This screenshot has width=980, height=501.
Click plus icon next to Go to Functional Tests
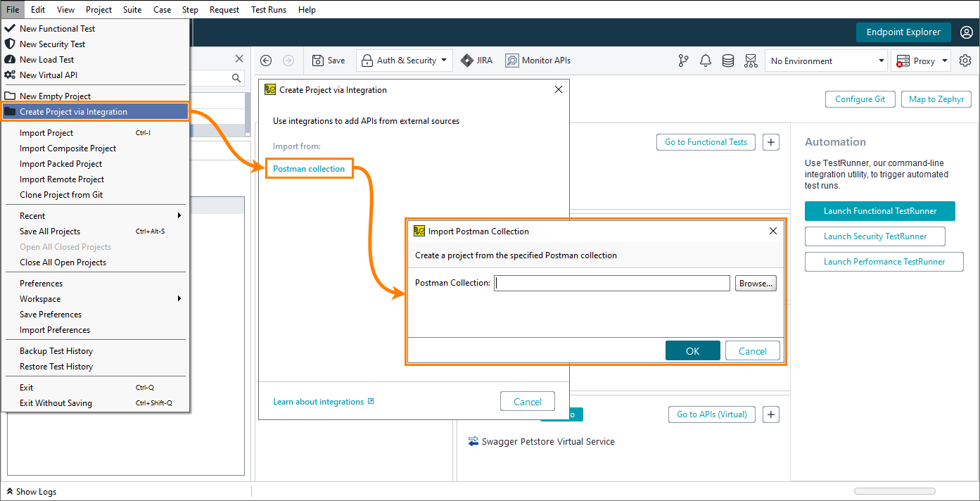[x=771, y=142]
